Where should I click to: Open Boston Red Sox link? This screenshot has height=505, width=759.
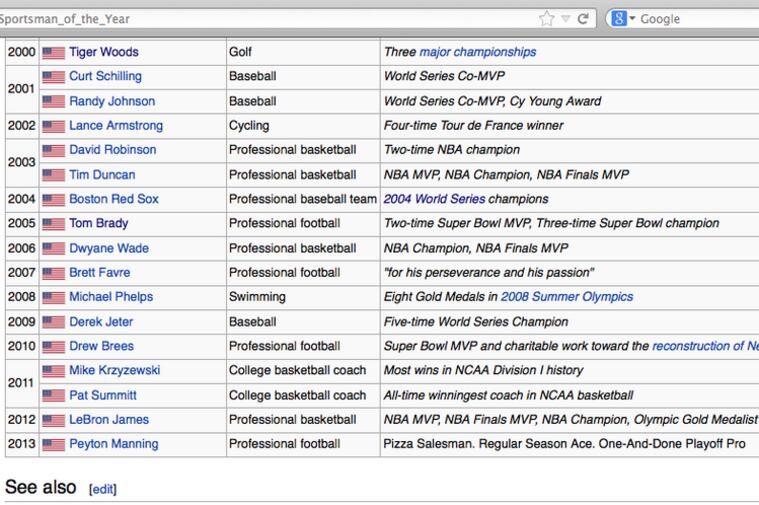(114, 199)
